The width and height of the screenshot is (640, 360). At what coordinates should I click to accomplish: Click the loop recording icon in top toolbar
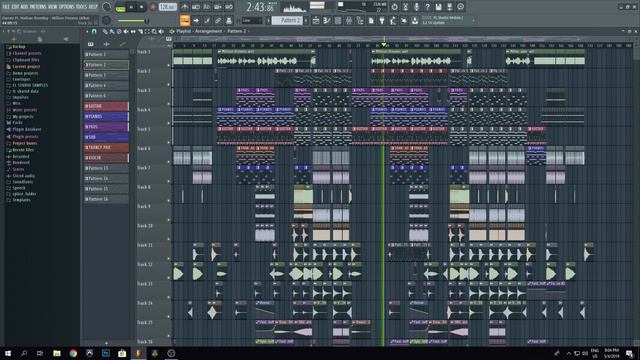click(x=229, y=7)
